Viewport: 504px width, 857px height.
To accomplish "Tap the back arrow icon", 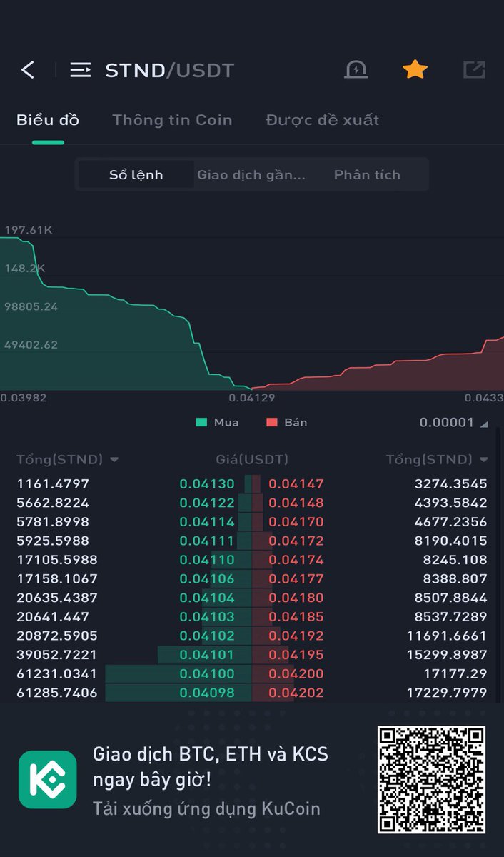I will coord(28,69).
